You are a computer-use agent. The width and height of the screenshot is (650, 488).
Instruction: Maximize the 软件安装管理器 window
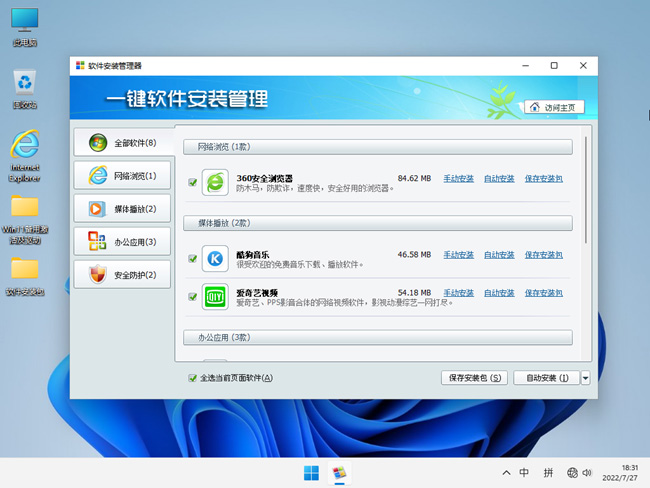tap(554, 66)
